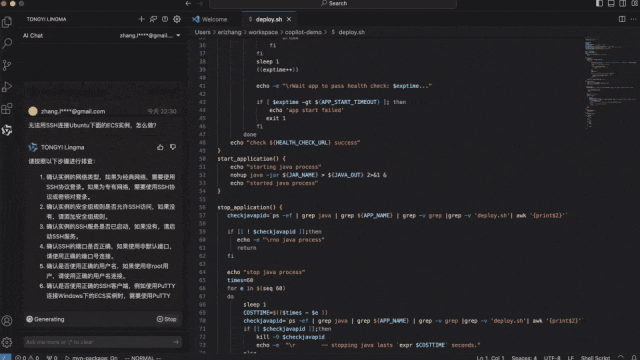Focus the Ask me more input field
The image size is (640, 360).
click(x=98, y=342)
